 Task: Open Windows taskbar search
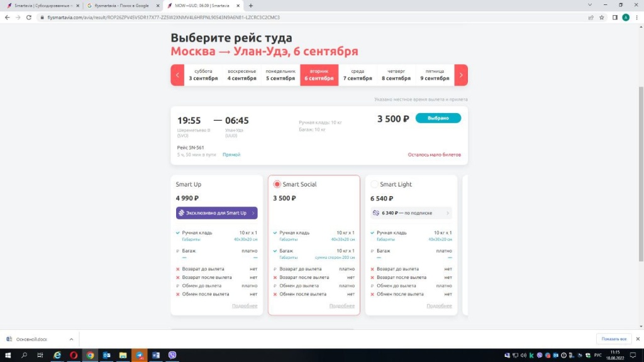point(24,355)
